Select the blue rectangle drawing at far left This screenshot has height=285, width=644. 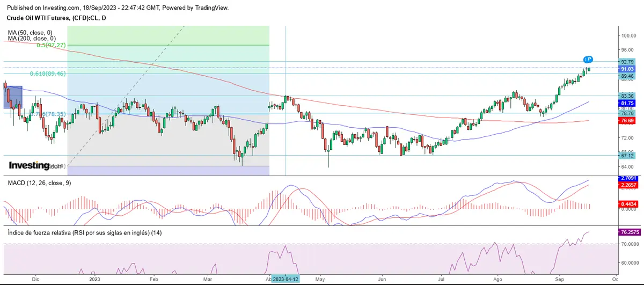(13, 97)
